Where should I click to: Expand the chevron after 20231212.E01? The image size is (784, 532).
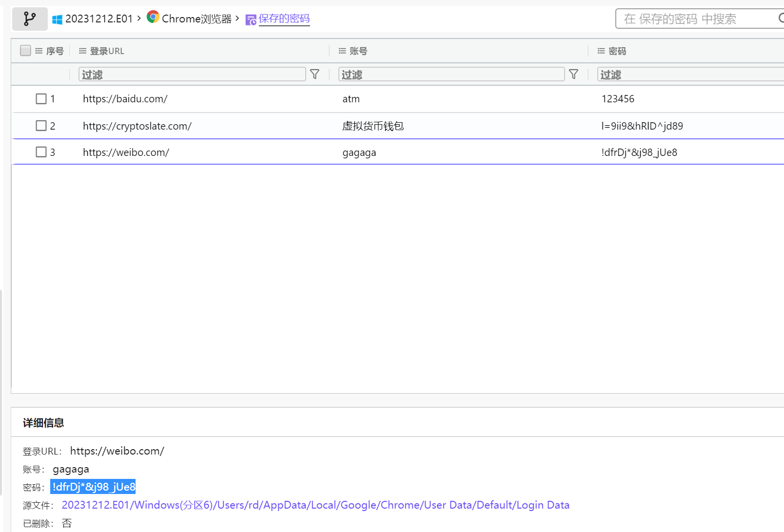(x=139, y=18)
